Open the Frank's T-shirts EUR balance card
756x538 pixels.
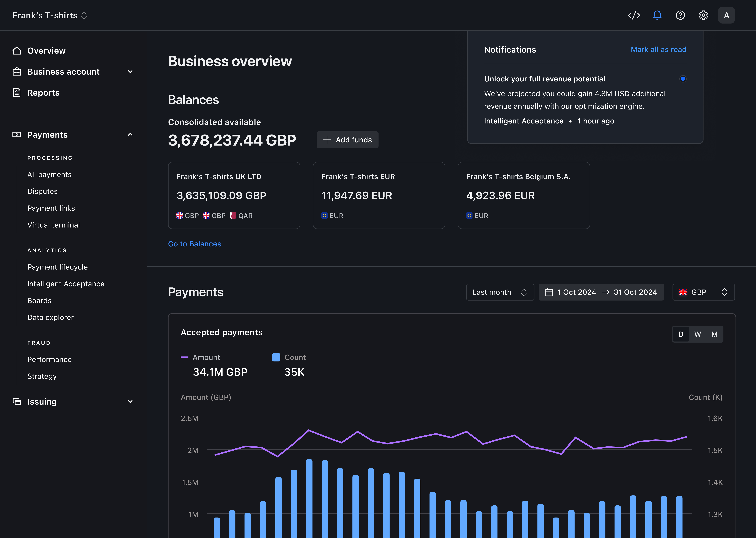coord(379,195)
